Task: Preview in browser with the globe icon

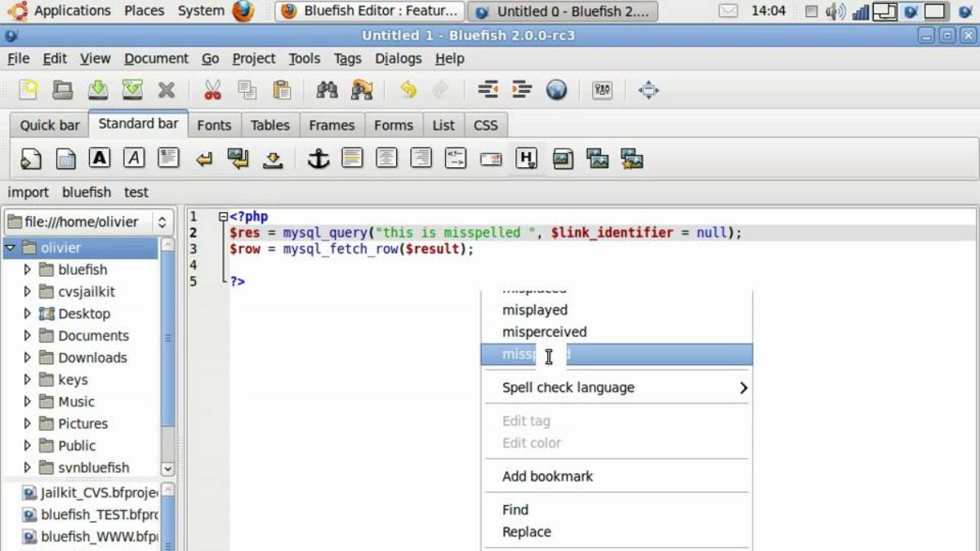Action: point(556,90)
